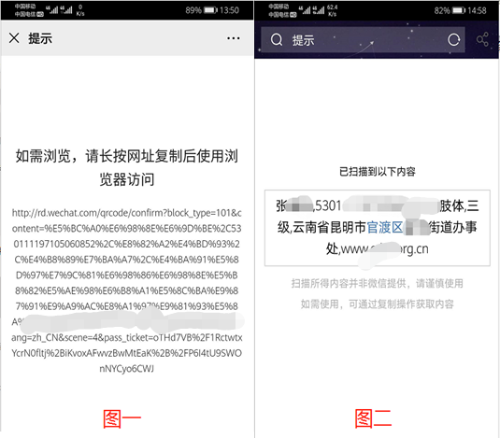Click the refresh icon in address bar
This screenshot has width=500, height=438.
[x=454, y=40]
